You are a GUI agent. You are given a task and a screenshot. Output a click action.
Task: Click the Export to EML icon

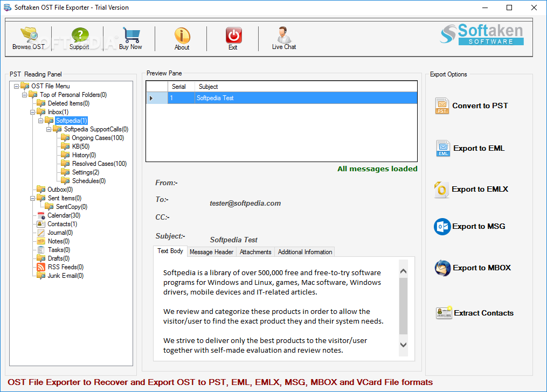click(443, 149)
